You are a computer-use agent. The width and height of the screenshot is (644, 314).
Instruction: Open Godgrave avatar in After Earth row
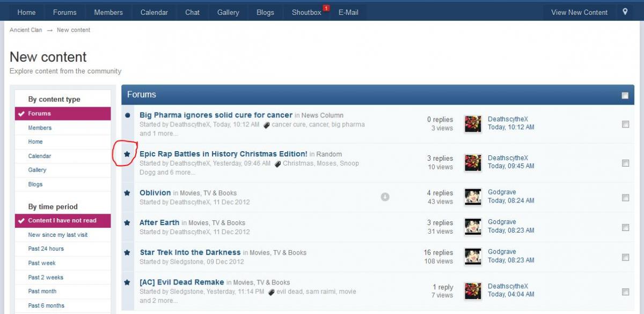tap(473, 227)
